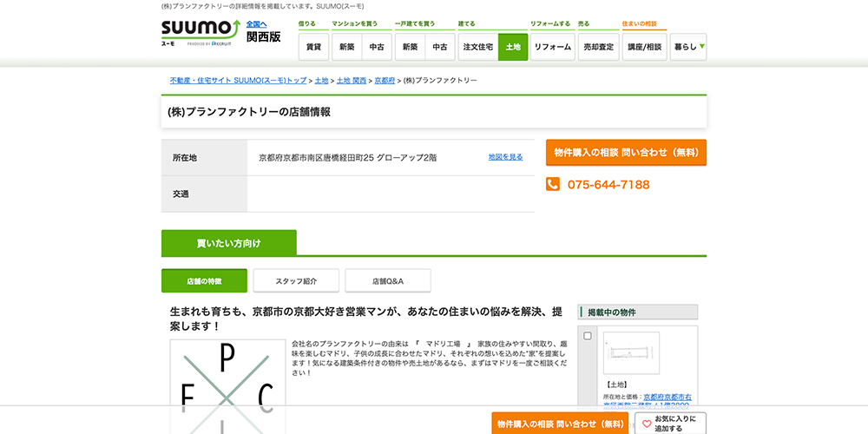Screen dimensions: 868x434
Task: Open the リフォーム menu item
Action: 552,47
